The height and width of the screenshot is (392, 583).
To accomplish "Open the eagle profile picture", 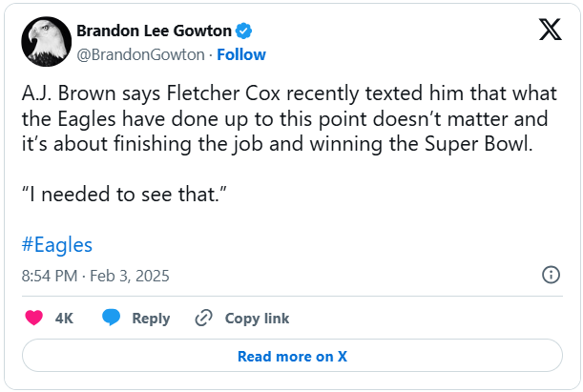I will tap(45, 41).
